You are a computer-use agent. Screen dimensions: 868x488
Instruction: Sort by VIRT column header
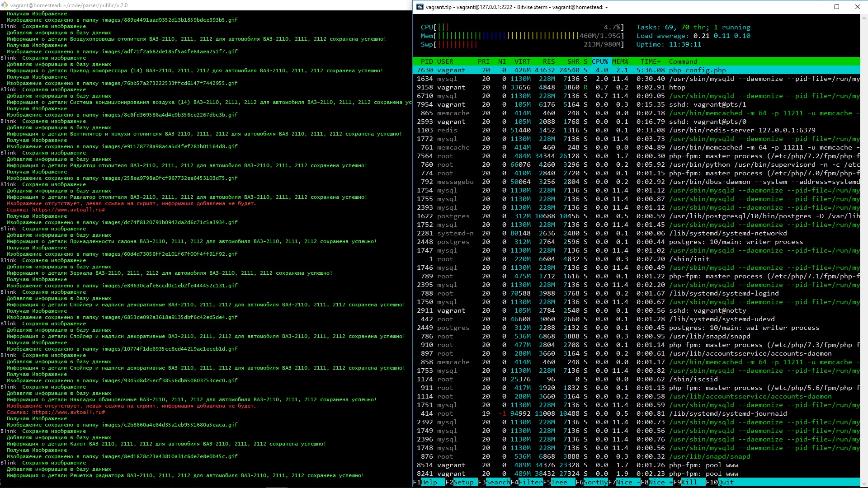pos(522,61)
